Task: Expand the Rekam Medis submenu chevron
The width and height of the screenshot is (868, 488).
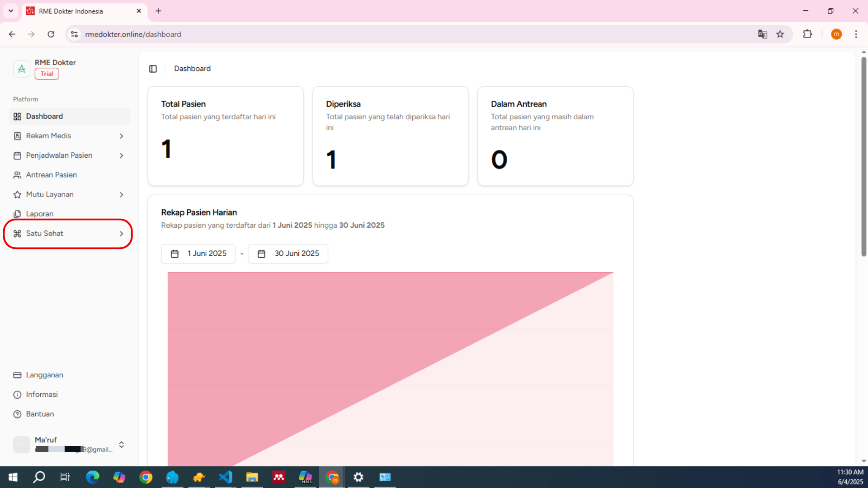Action: click(121, 136)
